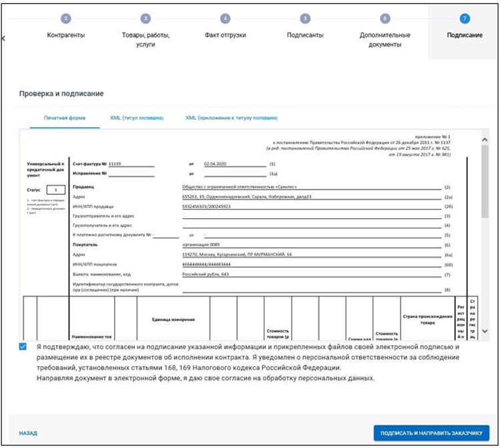Open XML (приложение к титулу поставщика) tab
500x448 pixels.
[231, 118]
